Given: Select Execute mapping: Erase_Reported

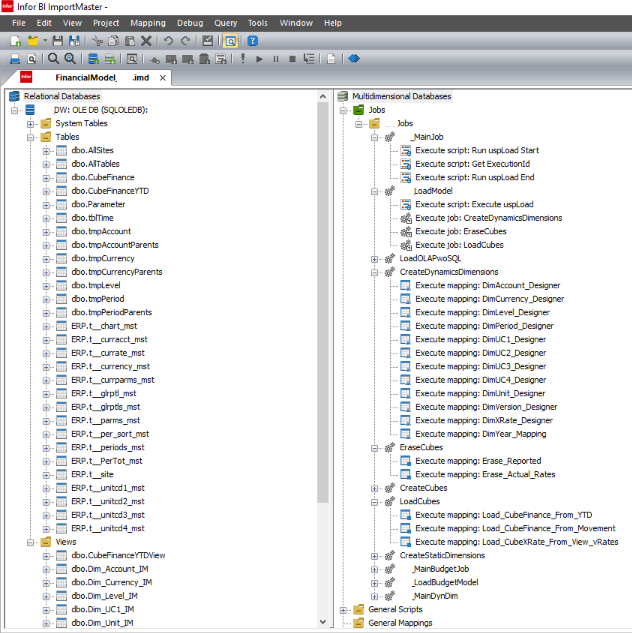Looking at the screenshot, I should coord(478,461).
